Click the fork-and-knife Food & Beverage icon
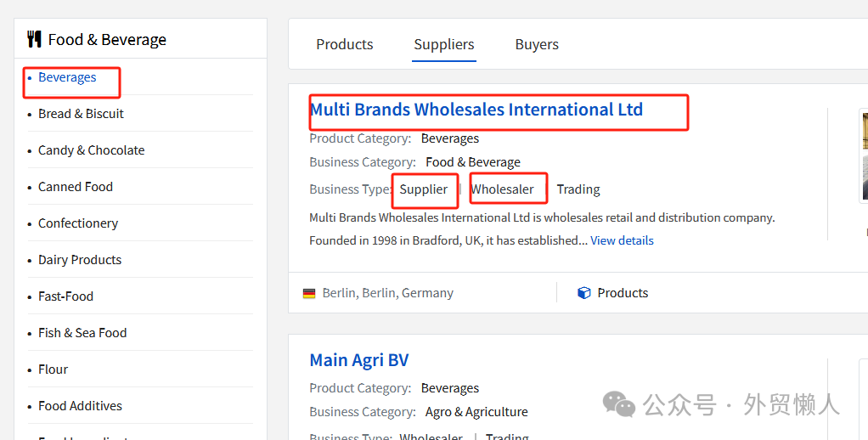The height and width of the screenshot is (440, 868). [34, 39]
